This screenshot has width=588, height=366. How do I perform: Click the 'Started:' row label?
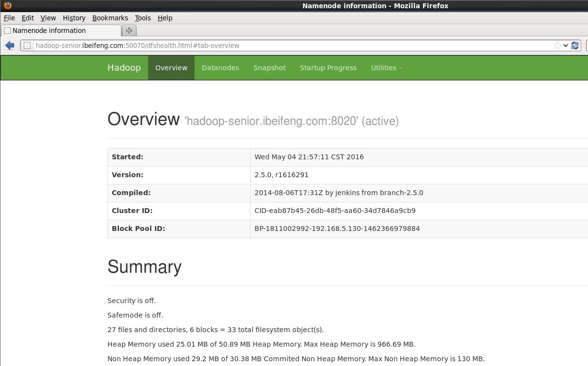[x=127, y=157]
